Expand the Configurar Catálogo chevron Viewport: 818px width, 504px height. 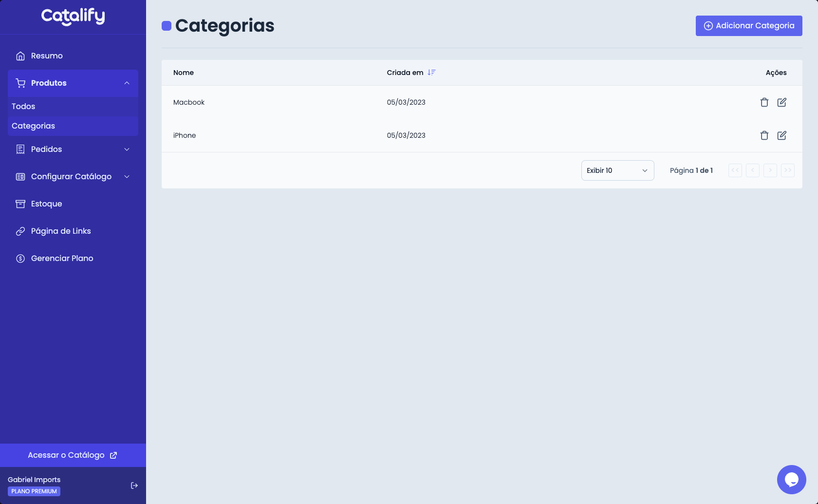[x=127, y=177]
